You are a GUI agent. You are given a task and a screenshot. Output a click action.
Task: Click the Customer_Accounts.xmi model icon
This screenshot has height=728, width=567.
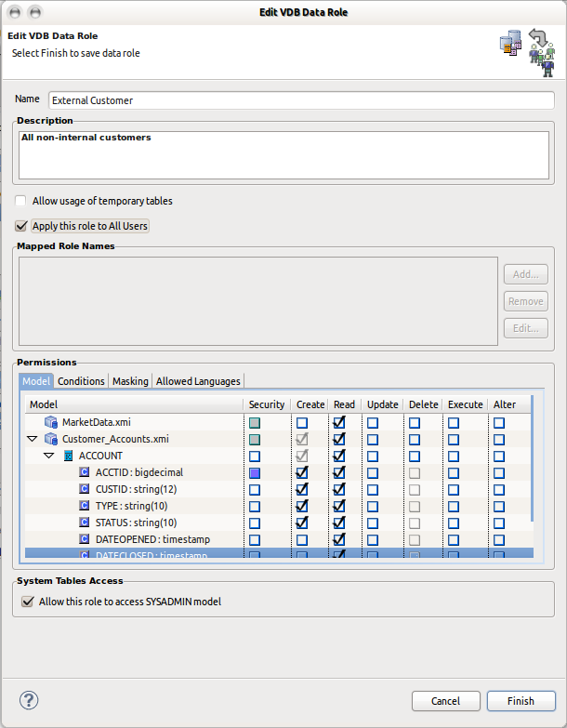point(52,439)
